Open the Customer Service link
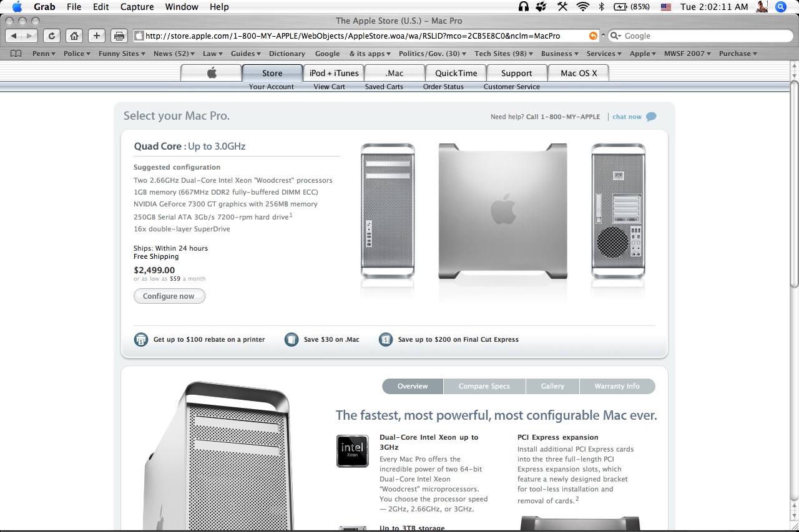The image size is (799, 532). point(511,87)
